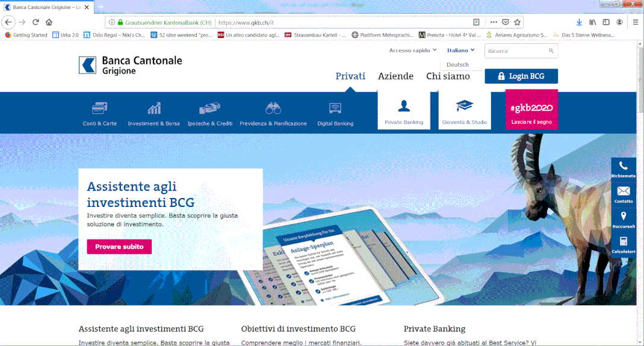The image size is (644, 346).
Task: Select Deutsch from the language list
Action: (x=457, y=64)
